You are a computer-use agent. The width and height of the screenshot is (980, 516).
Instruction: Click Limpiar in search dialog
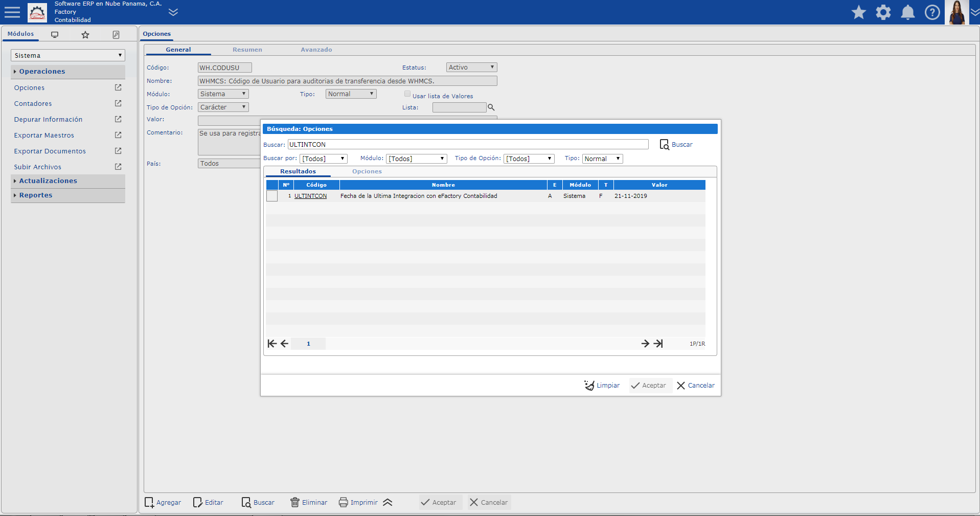click(602, 386)
